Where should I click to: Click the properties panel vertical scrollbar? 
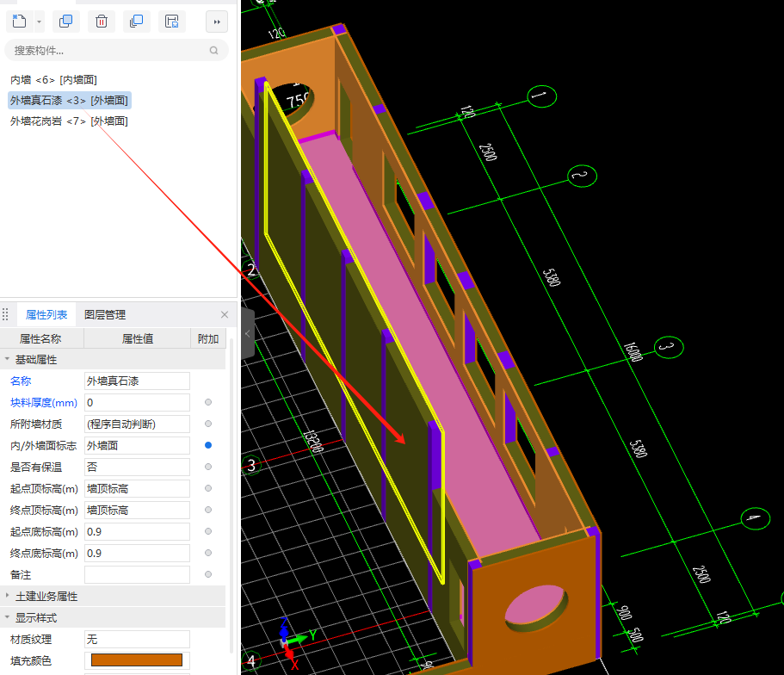point(231,495)
